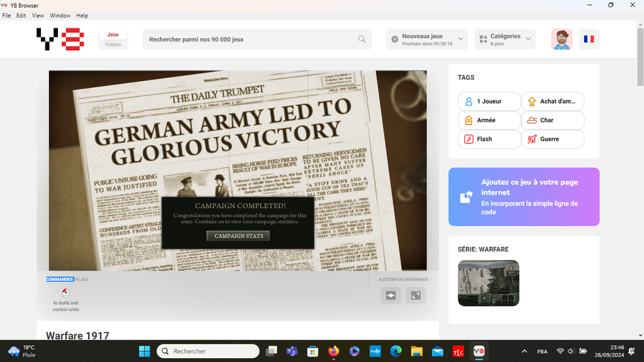The width and height of the screenshot is (644, 362).
Task: Switch to the Vidéos toggle
Action: pyautogui.click(x=113, y=45)
